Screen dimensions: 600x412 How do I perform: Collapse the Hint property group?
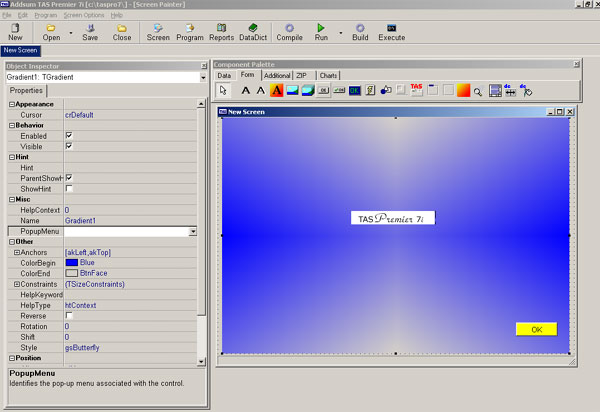12,157
